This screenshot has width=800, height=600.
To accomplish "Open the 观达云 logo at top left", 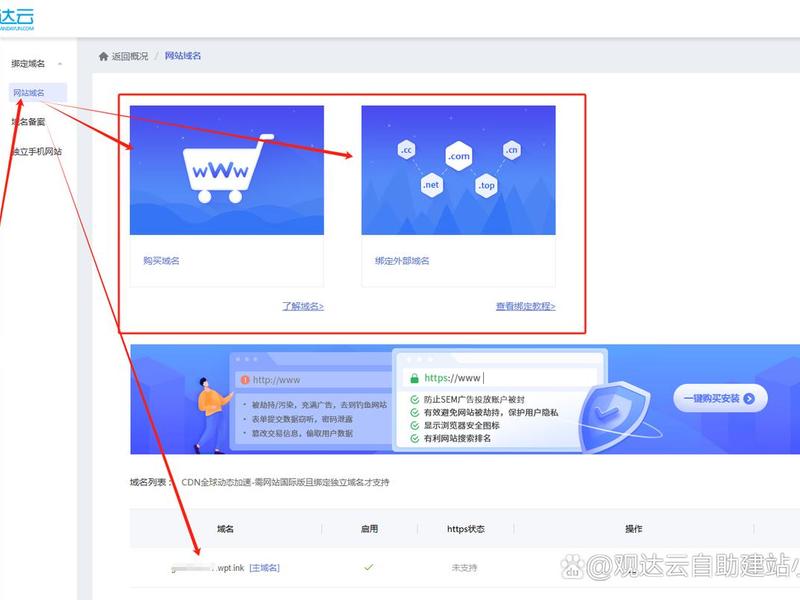I will coord(17,19).
